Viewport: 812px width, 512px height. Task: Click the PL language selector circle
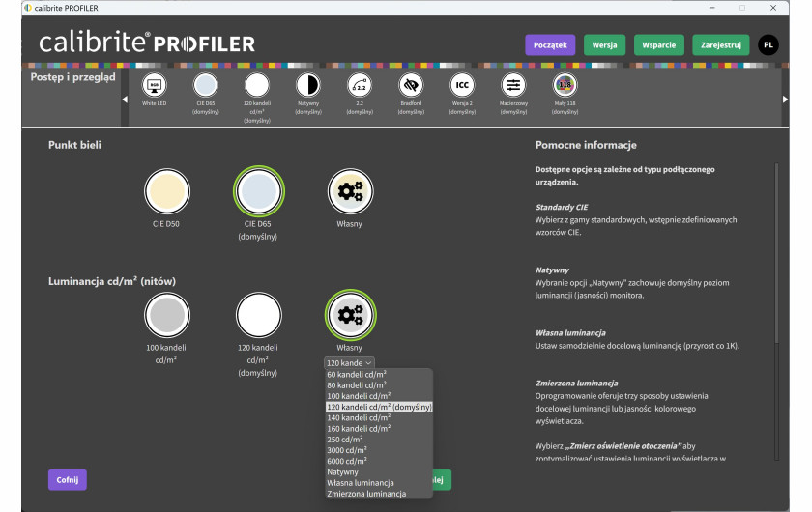point(768,45)
